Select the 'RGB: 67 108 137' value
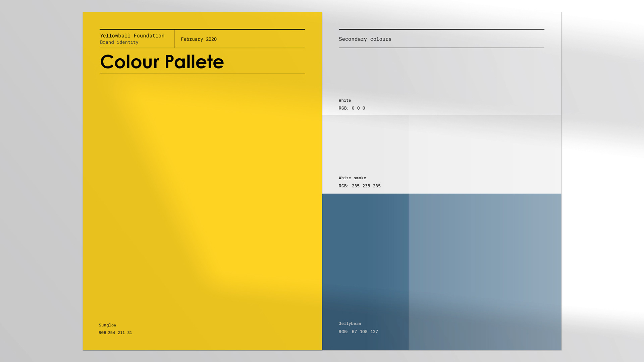 (x=358, y=331)
